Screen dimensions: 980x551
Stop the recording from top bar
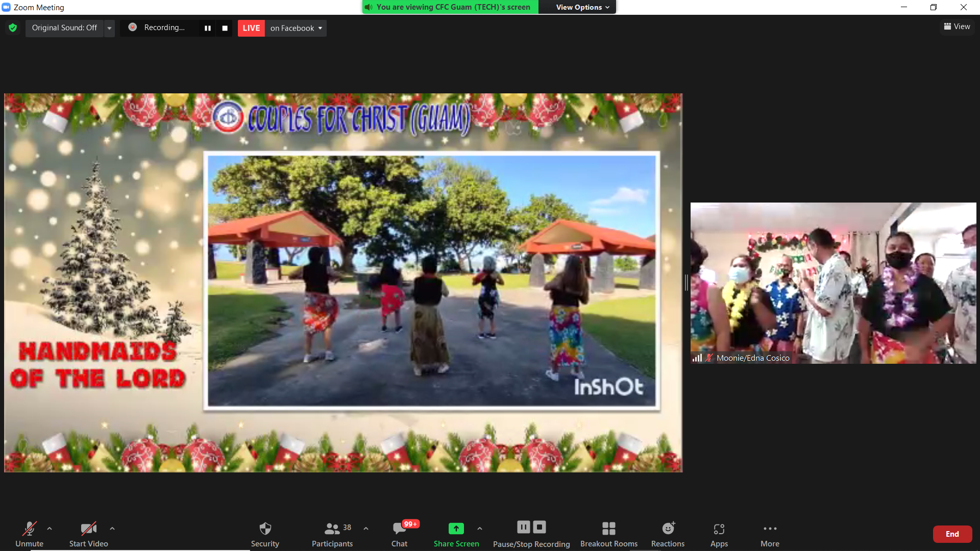(x=225, y=28)
